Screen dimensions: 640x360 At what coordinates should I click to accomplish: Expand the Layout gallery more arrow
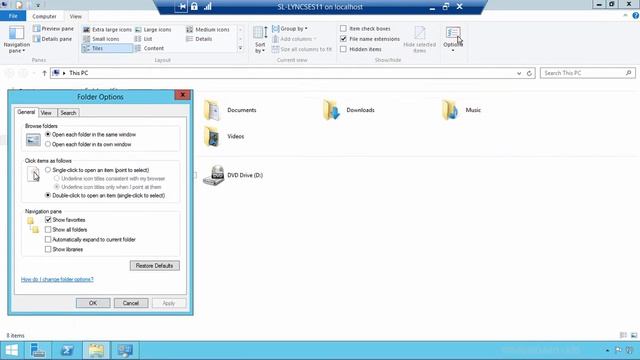pos(240,48)
